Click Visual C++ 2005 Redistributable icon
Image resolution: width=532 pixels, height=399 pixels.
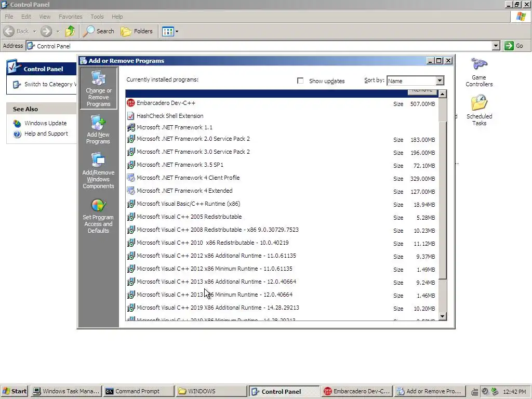(x=130, y=217)
